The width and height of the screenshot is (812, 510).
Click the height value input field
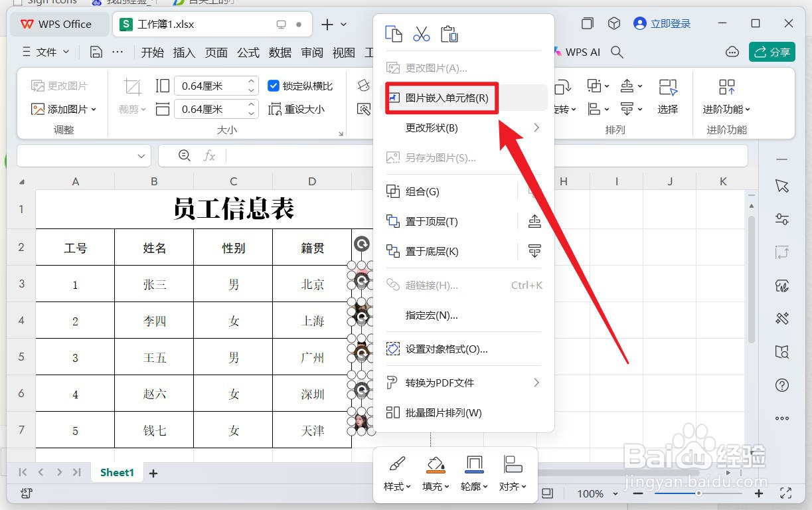(209, 86)
